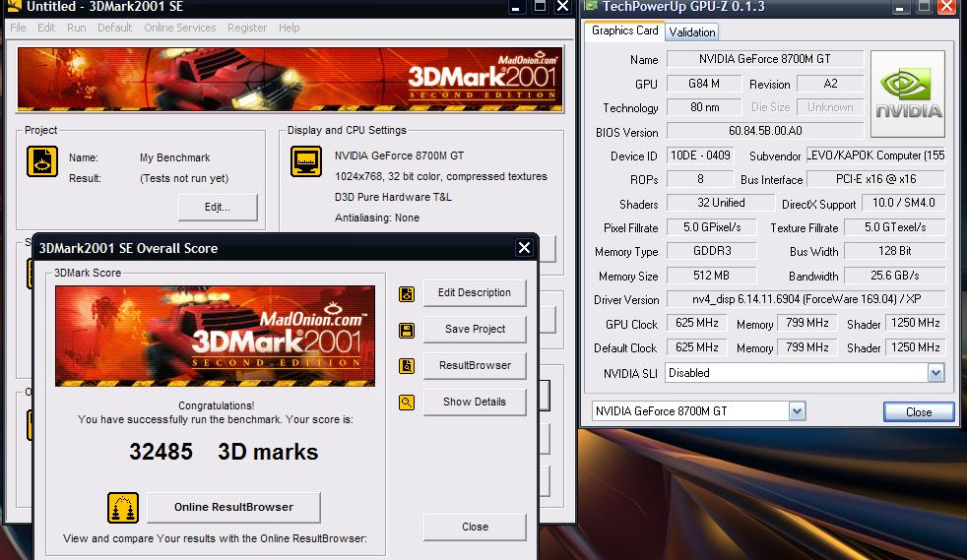Click the Subvendor field

click(x=875, y=156)
